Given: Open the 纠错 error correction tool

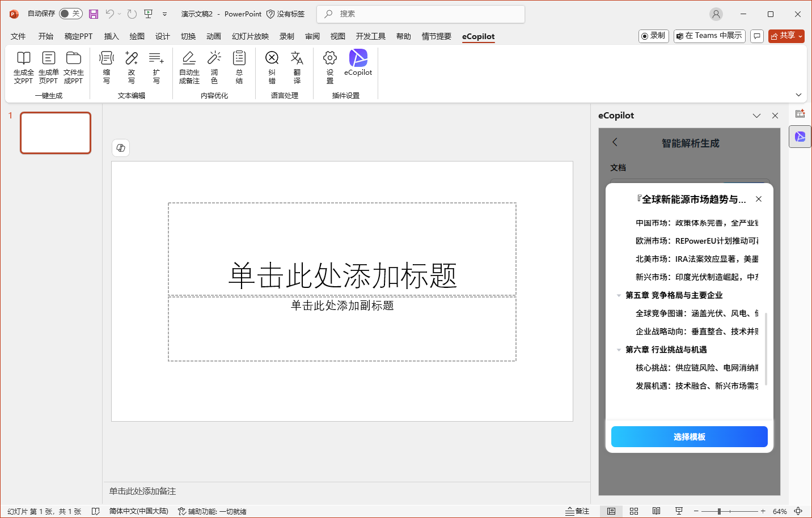Looking at the screenshot, I should tap(272, 58).
